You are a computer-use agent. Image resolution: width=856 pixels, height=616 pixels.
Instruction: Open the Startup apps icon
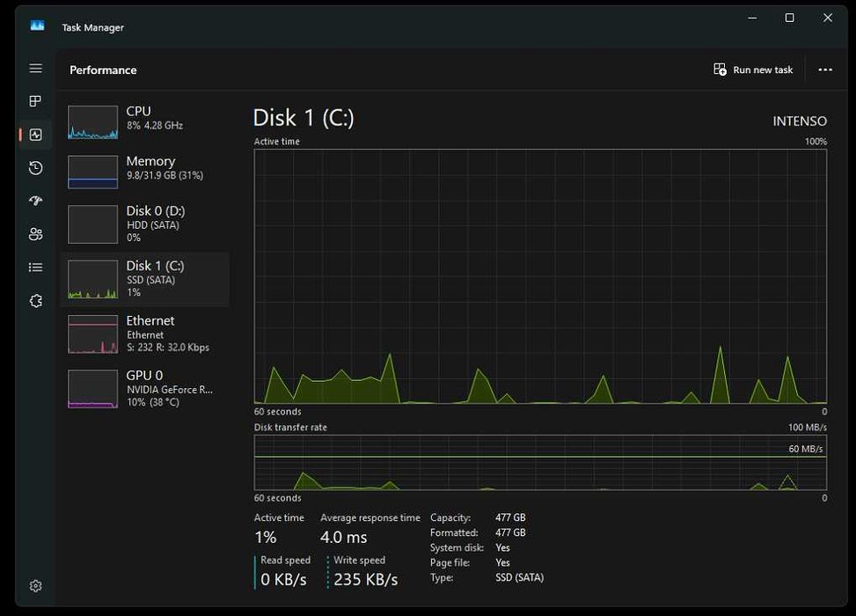pos(35,201)
